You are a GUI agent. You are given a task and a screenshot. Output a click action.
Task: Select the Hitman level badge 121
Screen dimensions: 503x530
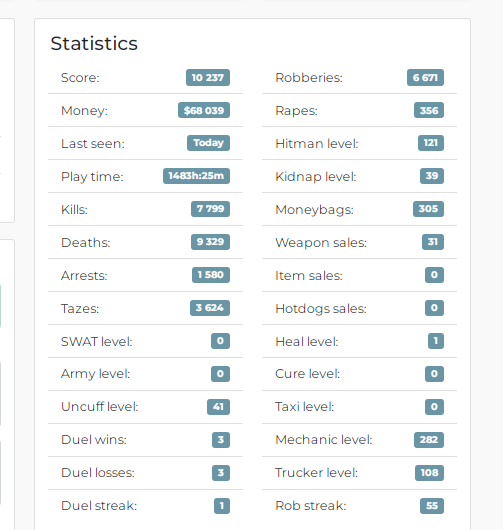(431, 143)
